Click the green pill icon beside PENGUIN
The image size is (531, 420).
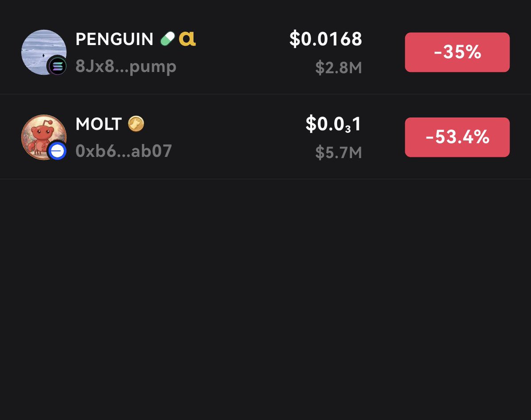[x=168, y=39]
